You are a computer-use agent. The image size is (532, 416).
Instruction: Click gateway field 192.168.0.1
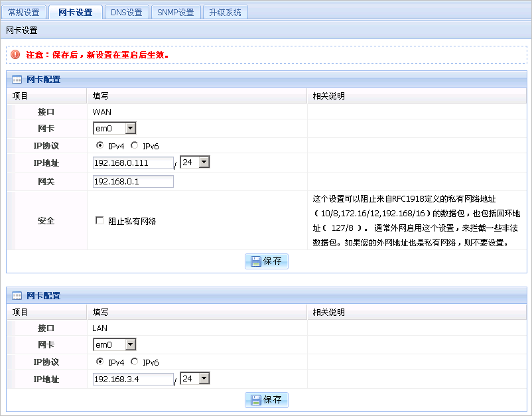tap(133, 182)
